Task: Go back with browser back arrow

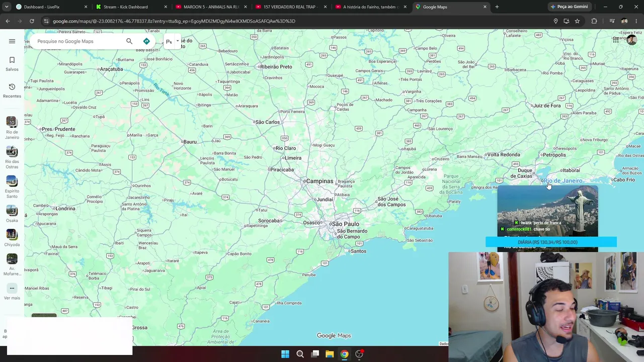Action: tap(8, 21)
